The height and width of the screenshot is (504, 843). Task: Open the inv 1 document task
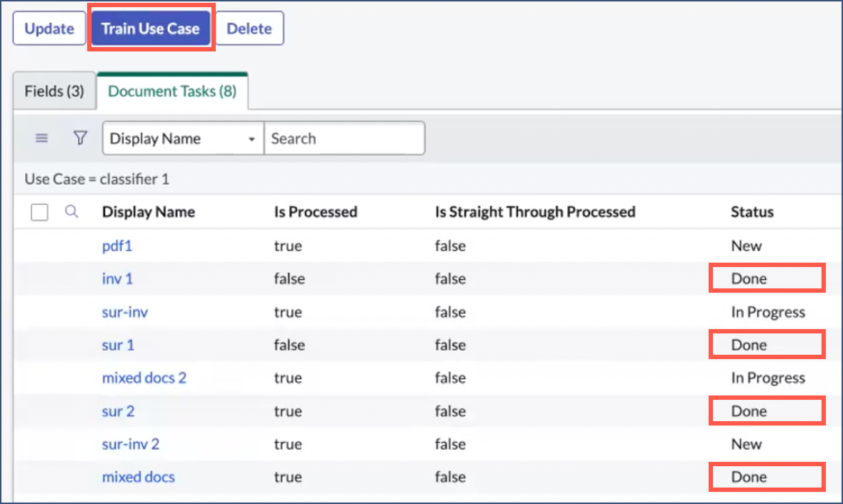pos(117,279)
